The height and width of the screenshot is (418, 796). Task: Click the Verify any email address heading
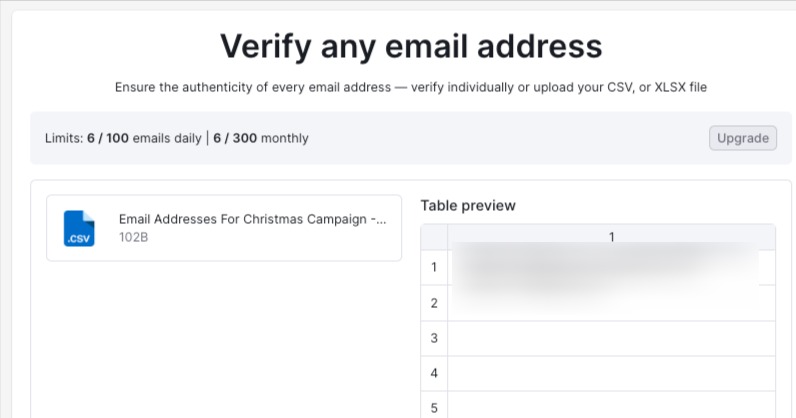(411, 46)
